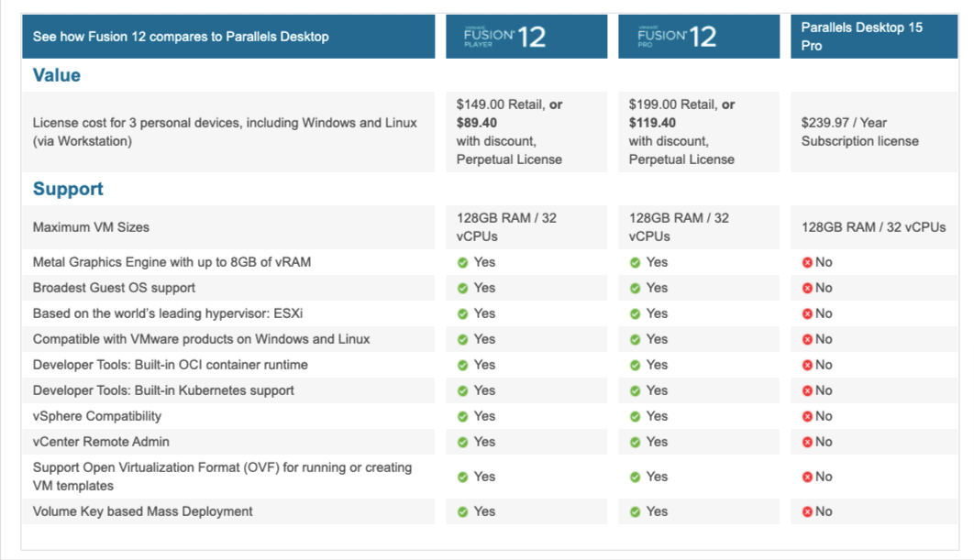This screenshot has width=974, height=560.
Task: Click the '$199.00 Retail' price text
Action: (673, 104)
